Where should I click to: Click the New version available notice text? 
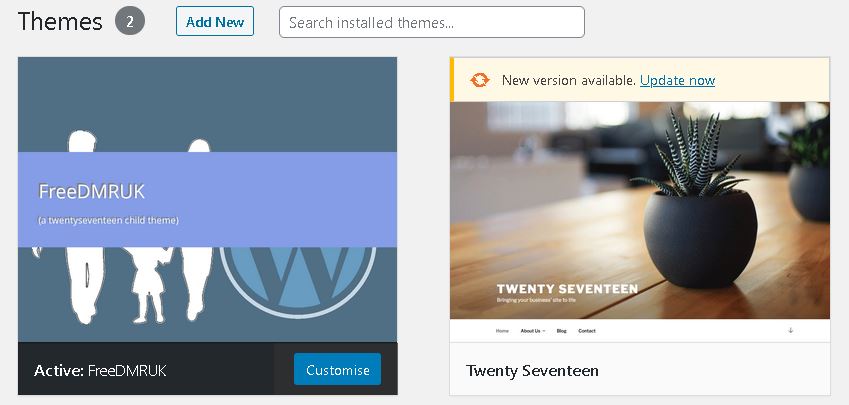point(569,80)
